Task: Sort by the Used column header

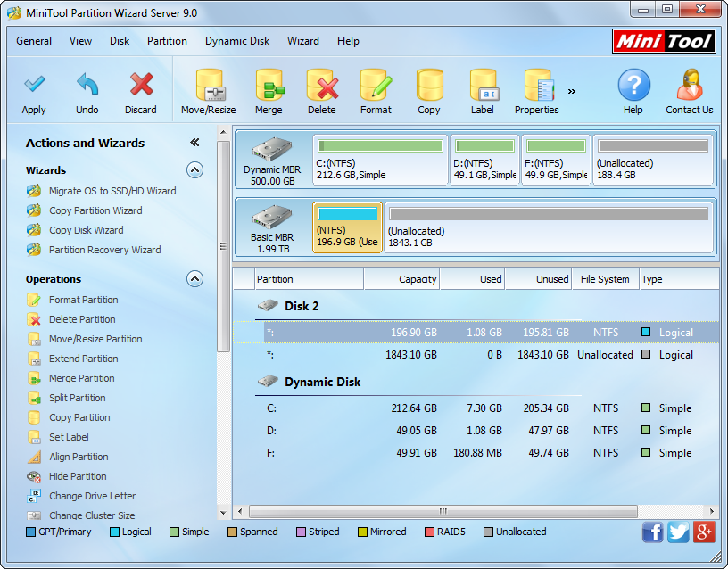Action: pos(473,279)
